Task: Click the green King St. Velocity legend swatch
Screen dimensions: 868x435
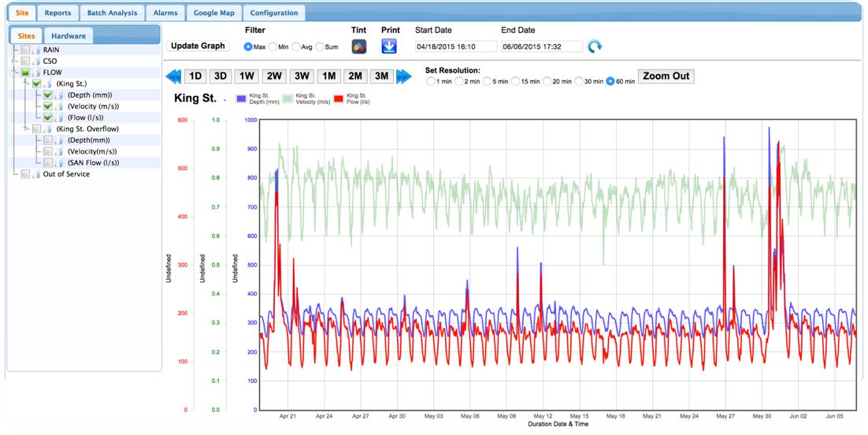Action: (287, 99)
